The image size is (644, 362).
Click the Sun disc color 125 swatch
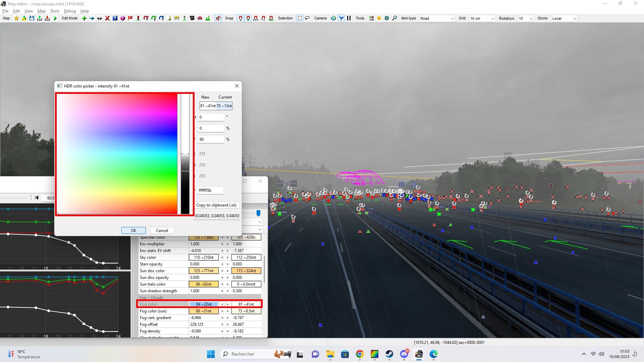[x=204, y=271]
